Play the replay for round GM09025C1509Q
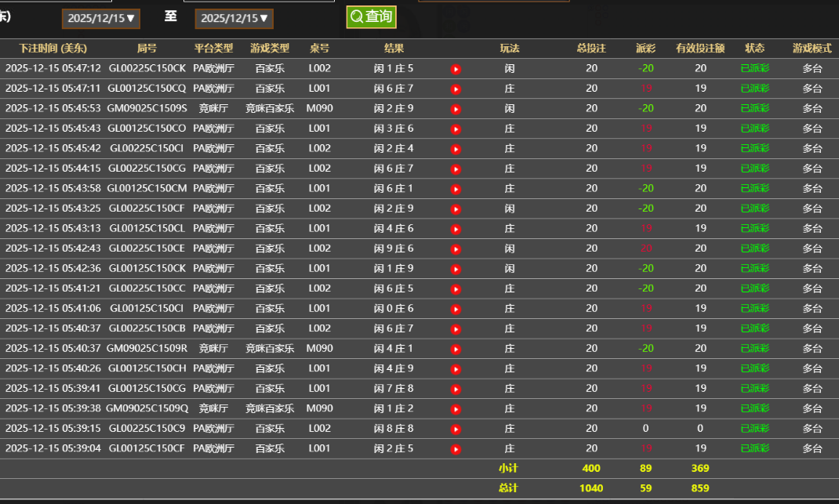The width and height of the screenshot is (839, 504). 456,408
